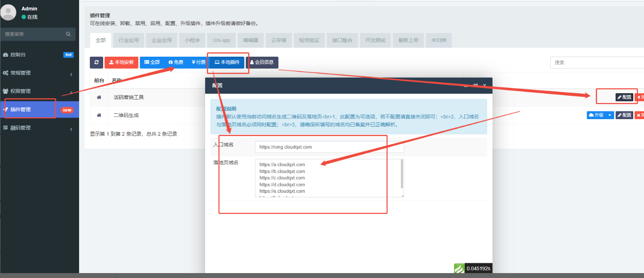Click the refresh icon in the plugin toolbar
644x278 pixels.
pyautogui.click(x=97, y=62)
